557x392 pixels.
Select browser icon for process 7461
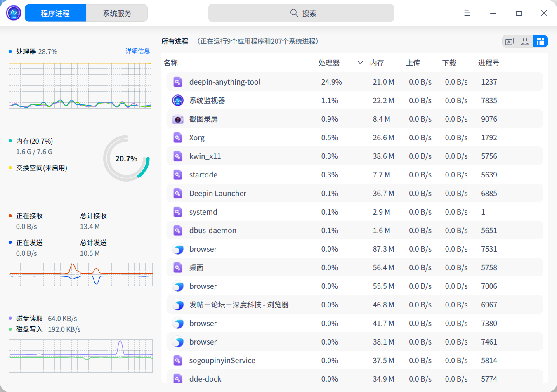coord(178,342)
